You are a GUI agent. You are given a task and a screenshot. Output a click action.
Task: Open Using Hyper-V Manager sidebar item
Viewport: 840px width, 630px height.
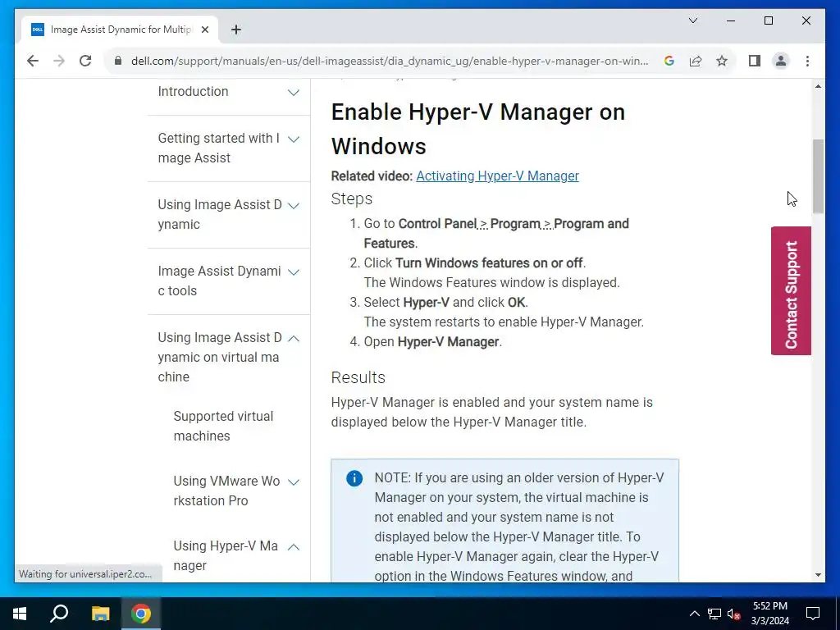point(225,555)
